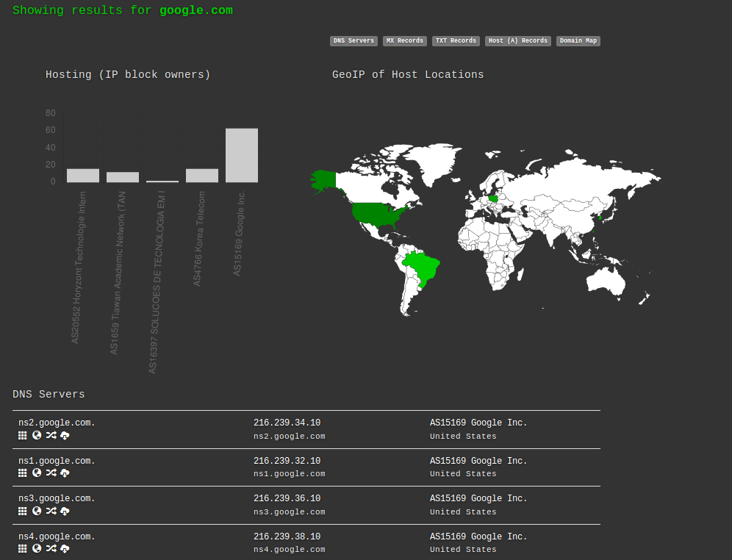Open the MX Records button

[x=405, y=41]
